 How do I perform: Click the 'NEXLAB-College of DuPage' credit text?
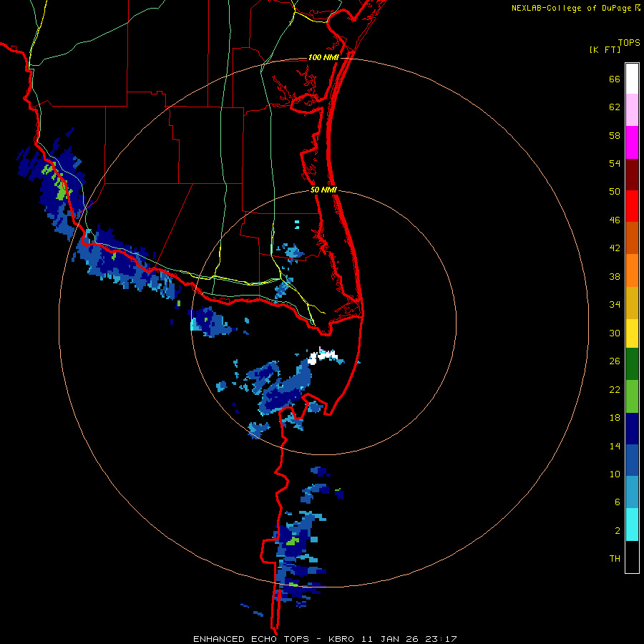pos(571,8)
